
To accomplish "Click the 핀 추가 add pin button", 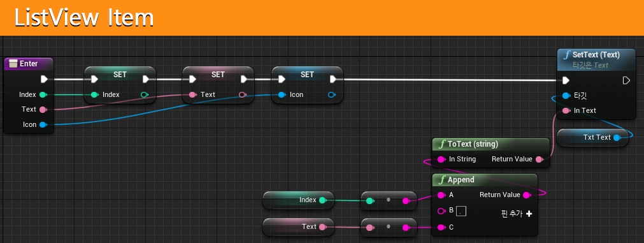I will [517, 214].
